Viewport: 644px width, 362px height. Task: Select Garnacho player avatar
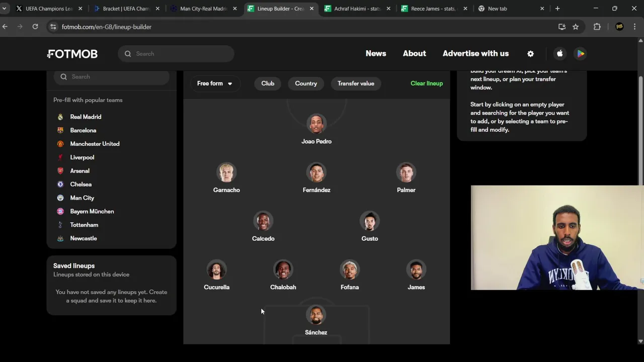(x=226, y=172)
